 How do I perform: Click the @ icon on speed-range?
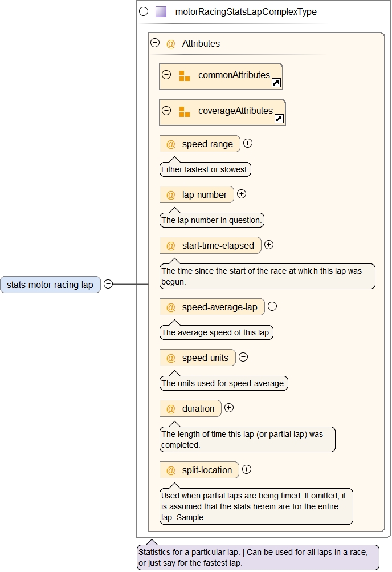[170, 144]
